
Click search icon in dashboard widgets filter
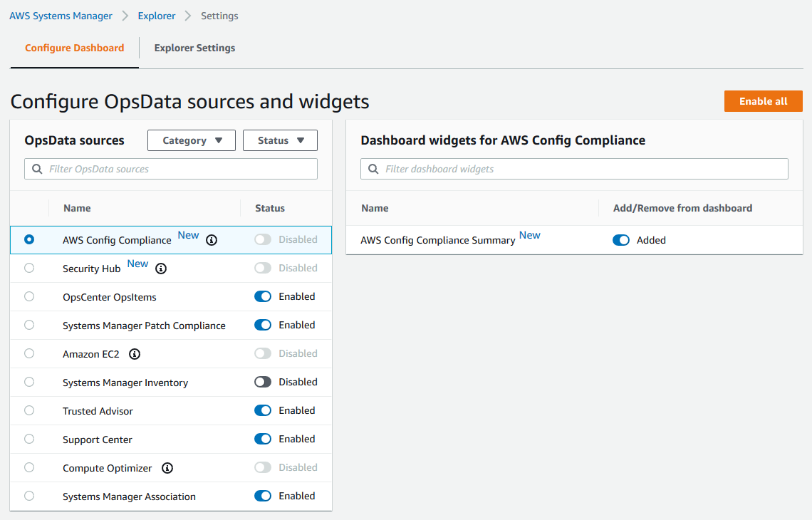(x=373, y=169)
